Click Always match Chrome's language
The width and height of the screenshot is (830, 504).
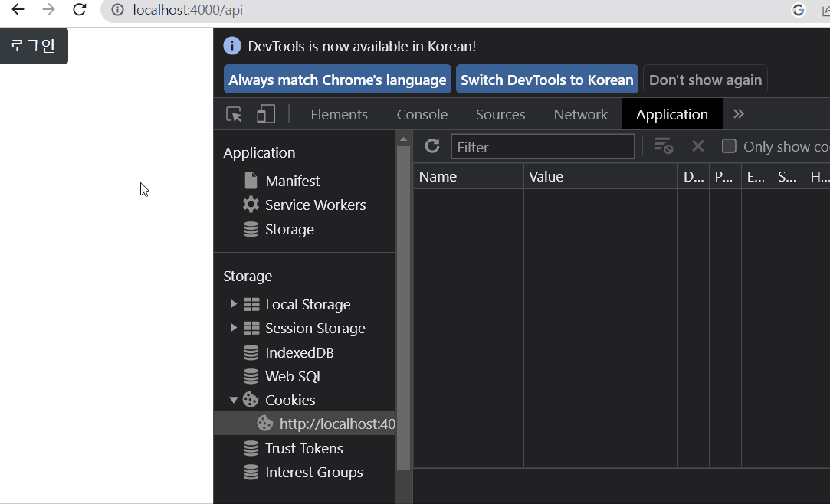(x=337, y=80)
